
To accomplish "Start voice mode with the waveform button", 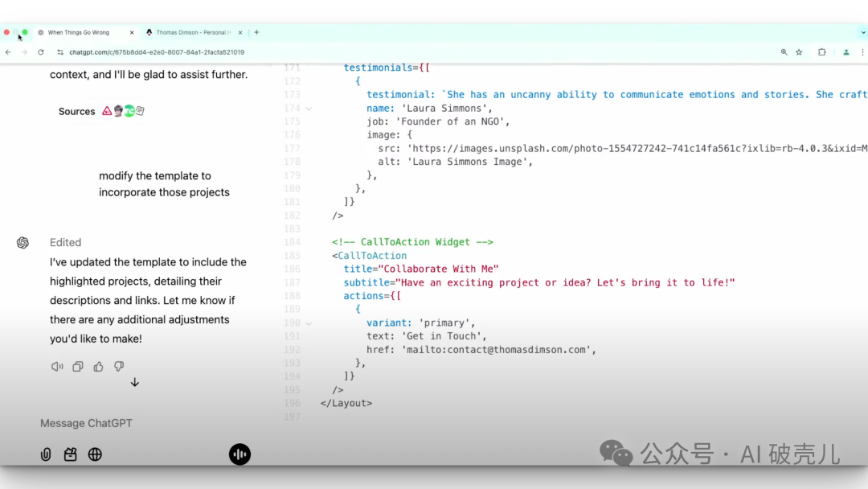I will (x=240, y=454).
